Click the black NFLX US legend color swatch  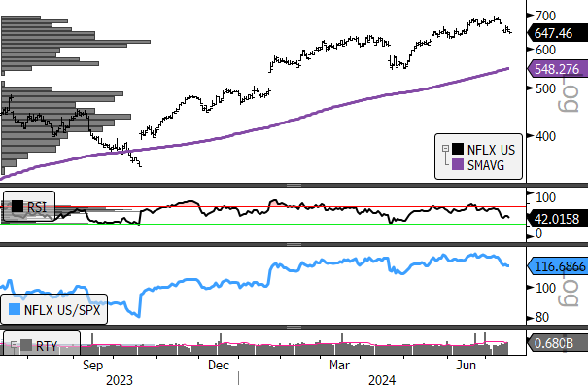coord(458,149)
